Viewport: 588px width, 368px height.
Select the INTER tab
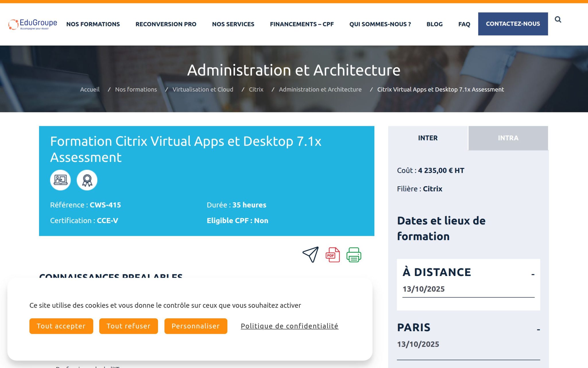click(428, 138)
